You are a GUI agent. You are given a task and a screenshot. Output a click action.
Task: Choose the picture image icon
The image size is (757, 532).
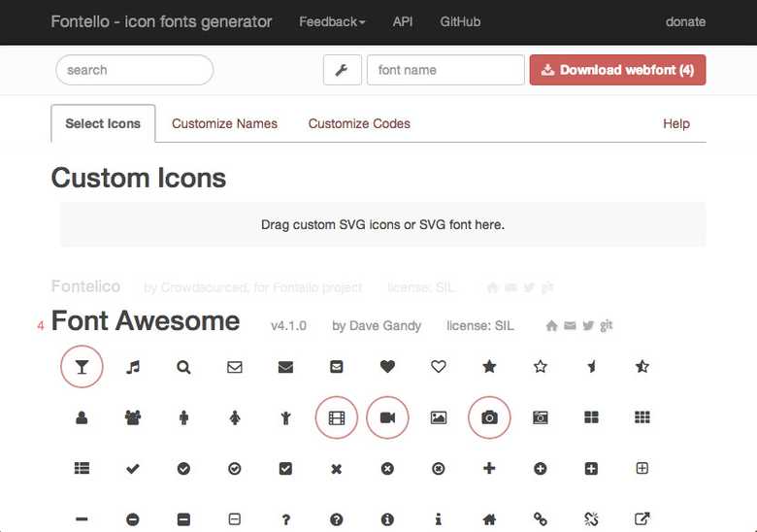pos(439,417)
